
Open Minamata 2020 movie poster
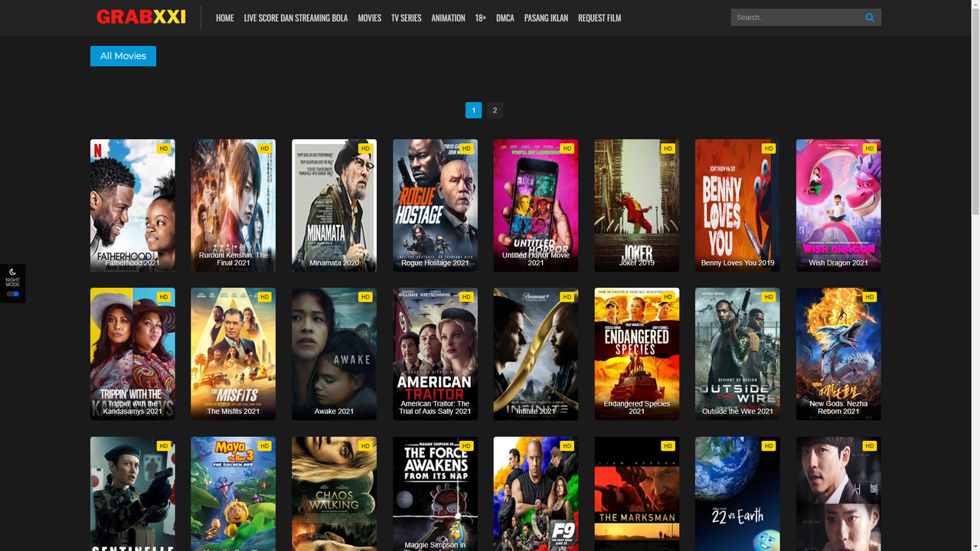coord(334,205)
